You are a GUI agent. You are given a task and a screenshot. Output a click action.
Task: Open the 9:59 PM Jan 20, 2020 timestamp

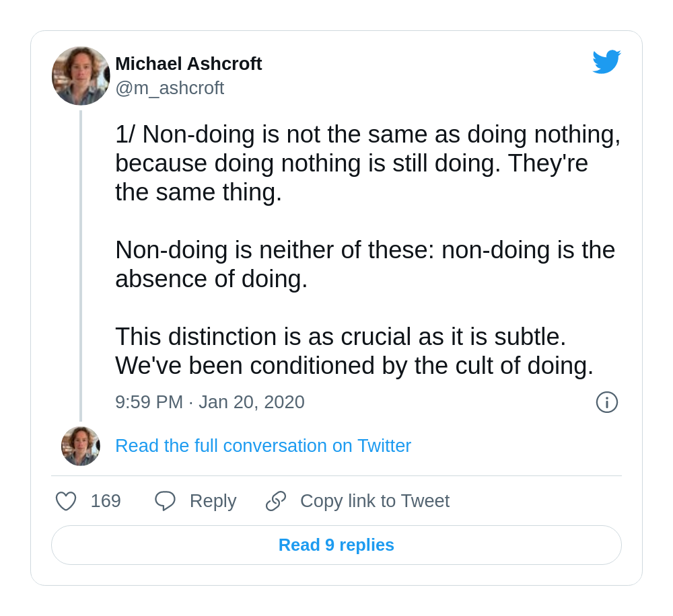[210, 402]
